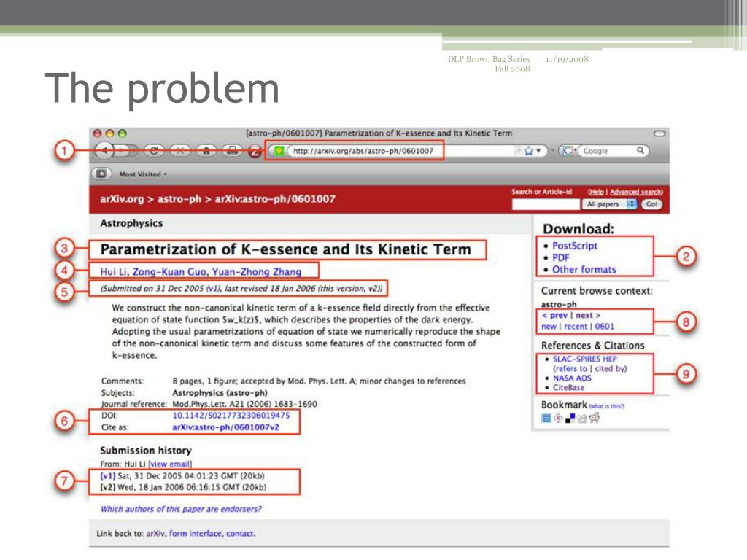This screenshot has width=747, height=560.
Task: Go to the prev paper link
Action: click(x=554, y=316)
